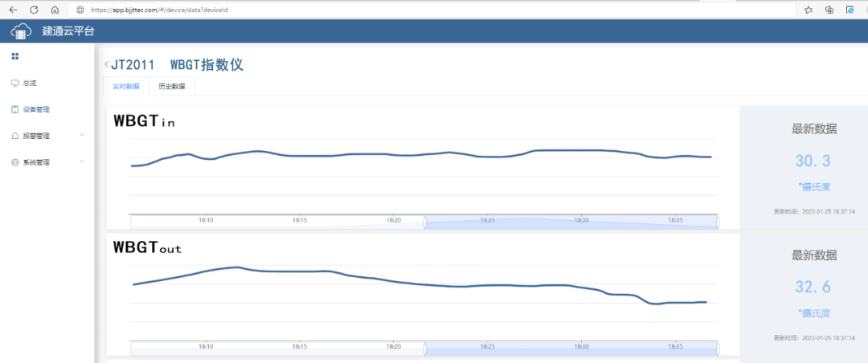Switch to the 实时数据 tab

tap(125, 87)
